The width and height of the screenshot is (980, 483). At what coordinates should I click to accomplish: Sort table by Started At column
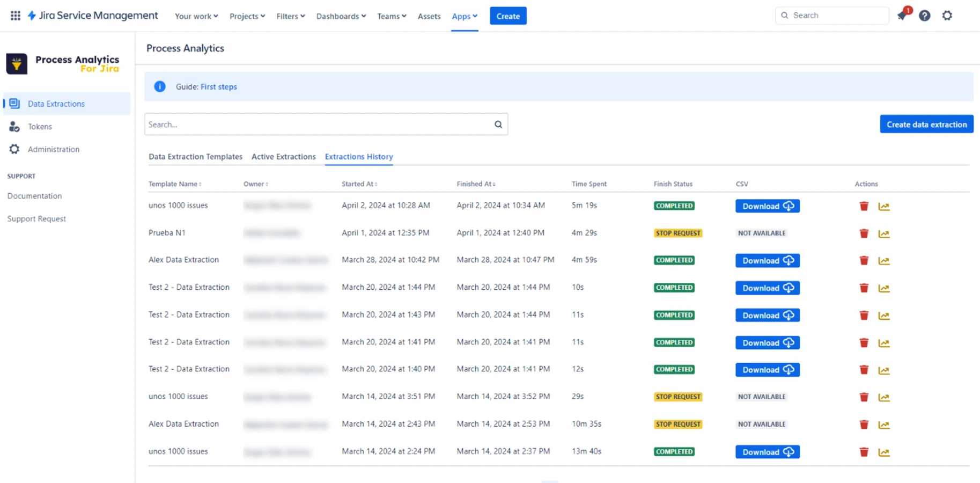pos(359,184)
